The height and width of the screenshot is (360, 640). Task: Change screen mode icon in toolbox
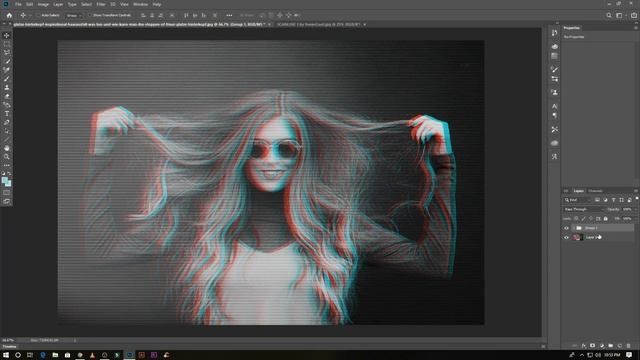pyautogui.click(x=7, y=201)
